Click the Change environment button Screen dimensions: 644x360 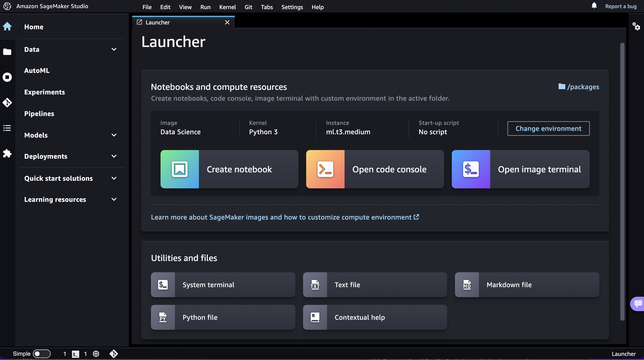[549, 128]
